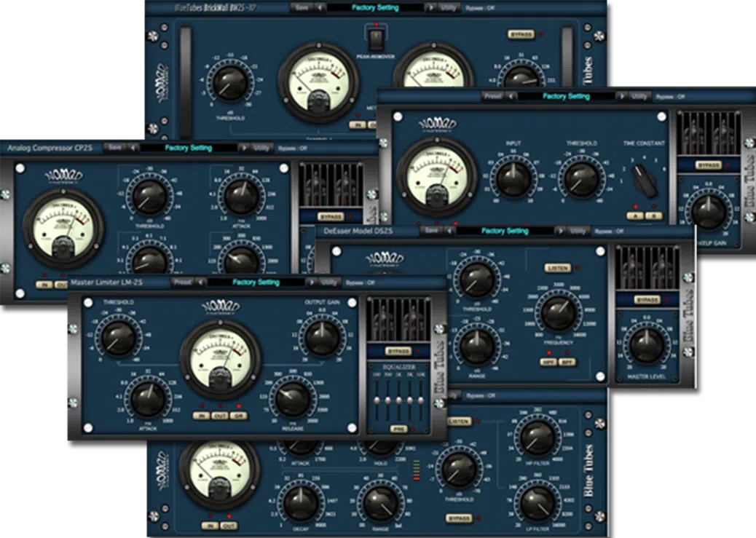Open previous preset on Master Limiter LM-2S

tap(200, 281)
